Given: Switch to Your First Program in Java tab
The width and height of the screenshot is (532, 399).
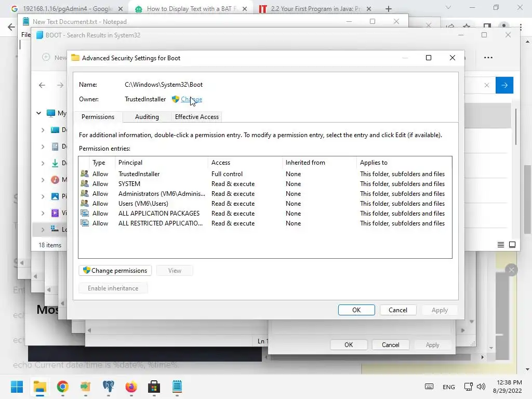Looking at the screenshot, I should pyautogui.click(x=315, y=9).
